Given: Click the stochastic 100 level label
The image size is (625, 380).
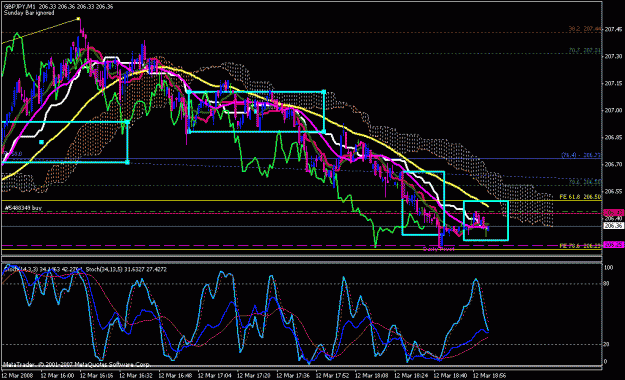Looking at the screenshot, I should [609, 268].
